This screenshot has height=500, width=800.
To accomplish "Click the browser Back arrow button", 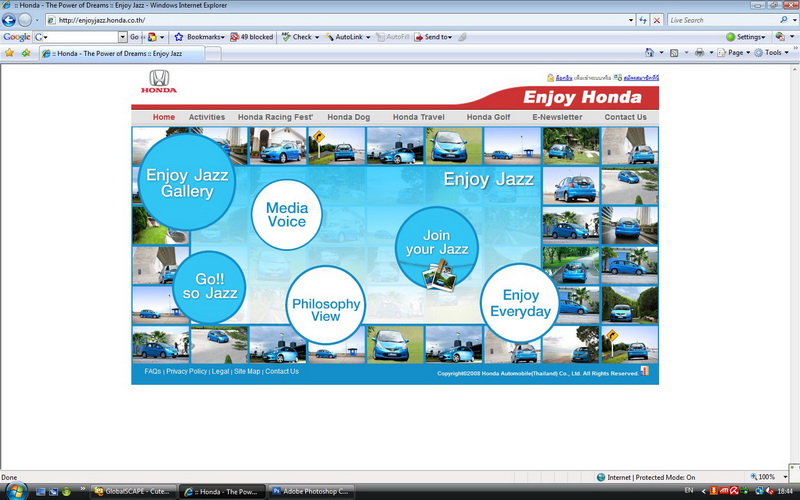I will 9,20.
